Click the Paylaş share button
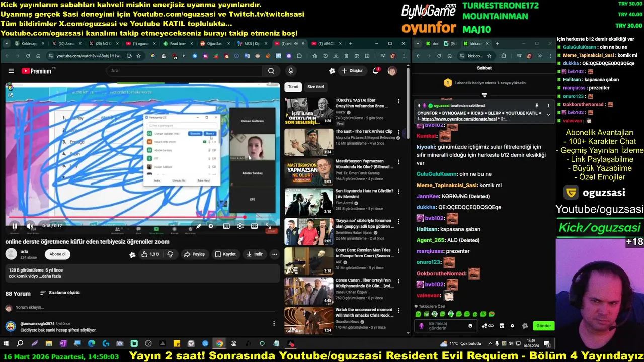 194,254
